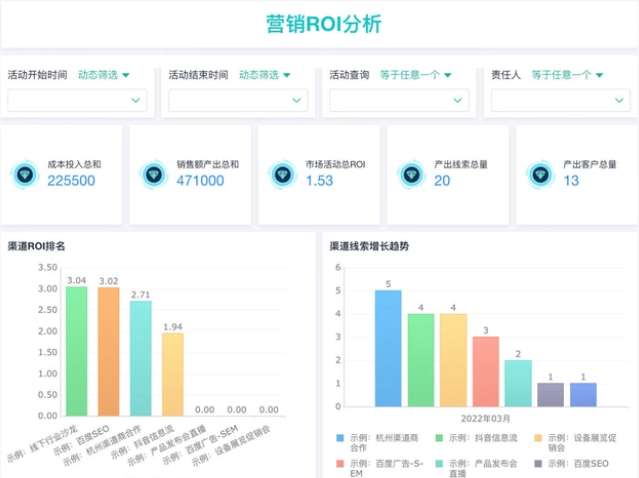Toggle legend swatch 示例：设备展览促销会
The height and width of the screenshot is (478, 639).
pyautogui.click(x=538, y=438)
